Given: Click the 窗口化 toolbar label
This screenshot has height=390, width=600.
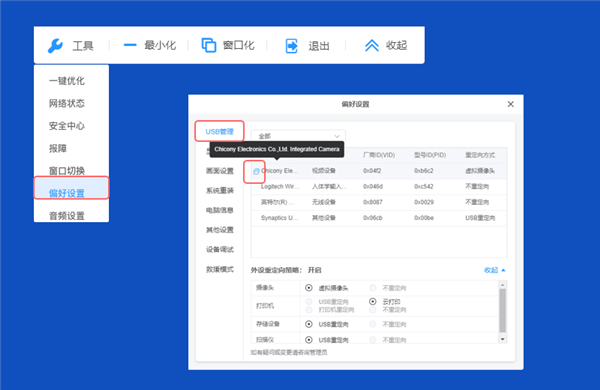Looking at the screenshot, I should (x=238, y=46).
